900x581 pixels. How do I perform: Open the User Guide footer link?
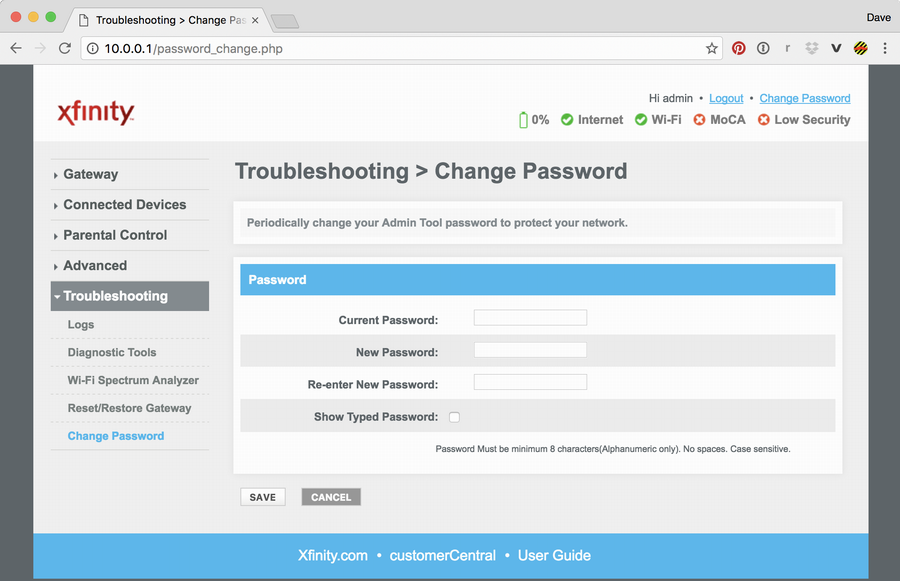tap(554, 555)
